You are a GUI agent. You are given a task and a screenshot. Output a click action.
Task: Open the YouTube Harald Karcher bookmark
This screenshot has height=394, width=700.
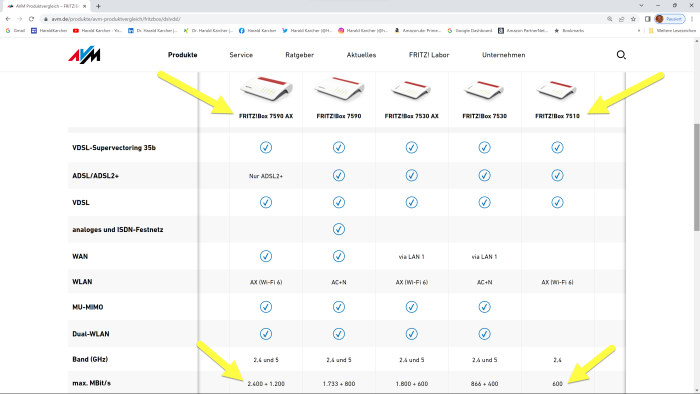pos(97,31)
